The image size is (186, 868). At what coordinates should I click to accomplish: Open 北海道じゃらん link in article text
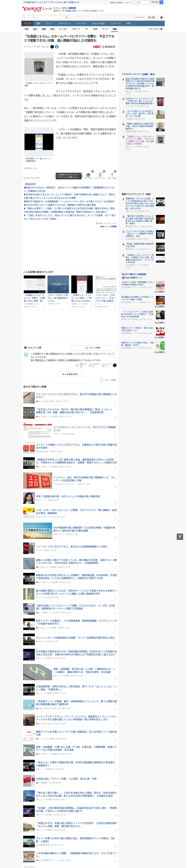[99, 54]
